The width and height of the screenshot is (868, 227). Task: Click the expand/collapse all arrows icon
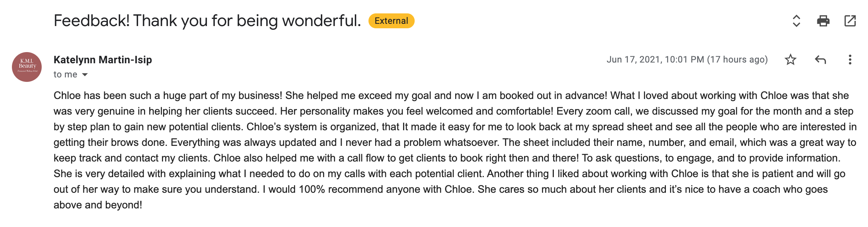click(796, 21)
